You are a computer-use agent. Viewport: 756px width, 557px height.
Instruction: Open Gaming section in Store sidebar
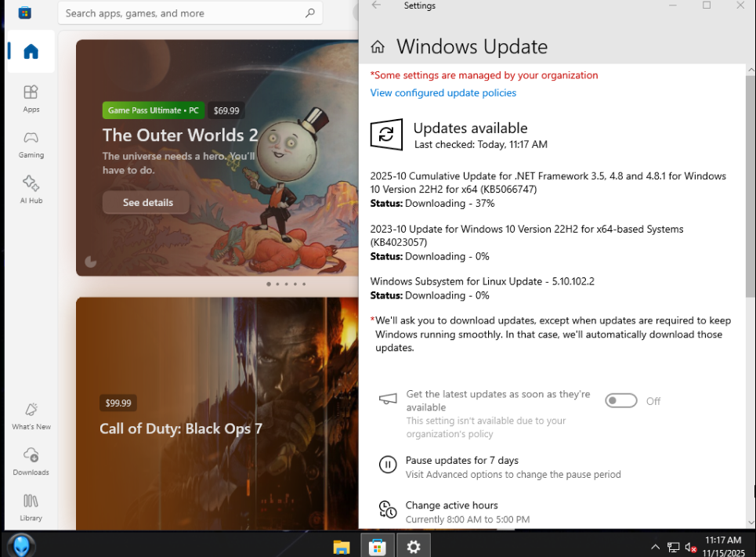click(31, 145)
